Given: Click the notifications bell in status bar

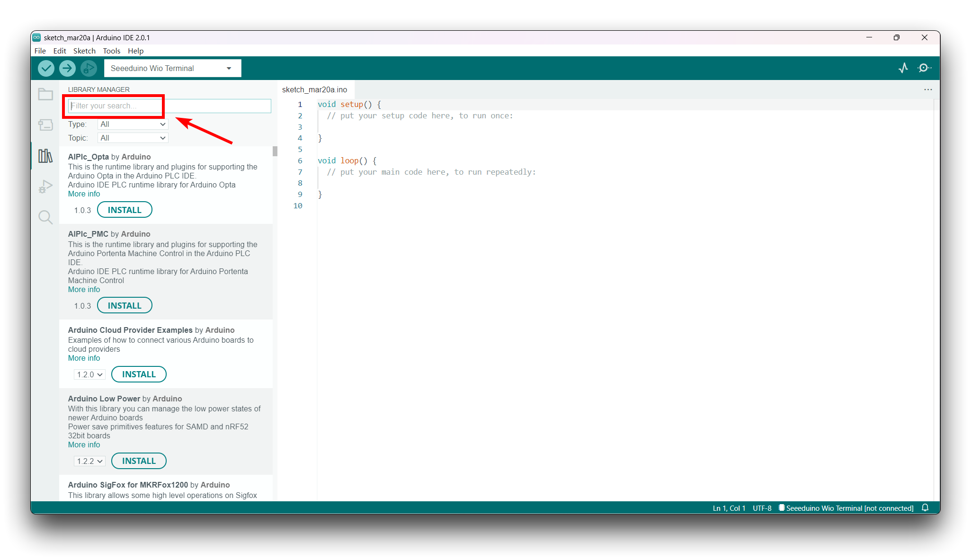Looking at the screenshot, I should click(925, 508).
